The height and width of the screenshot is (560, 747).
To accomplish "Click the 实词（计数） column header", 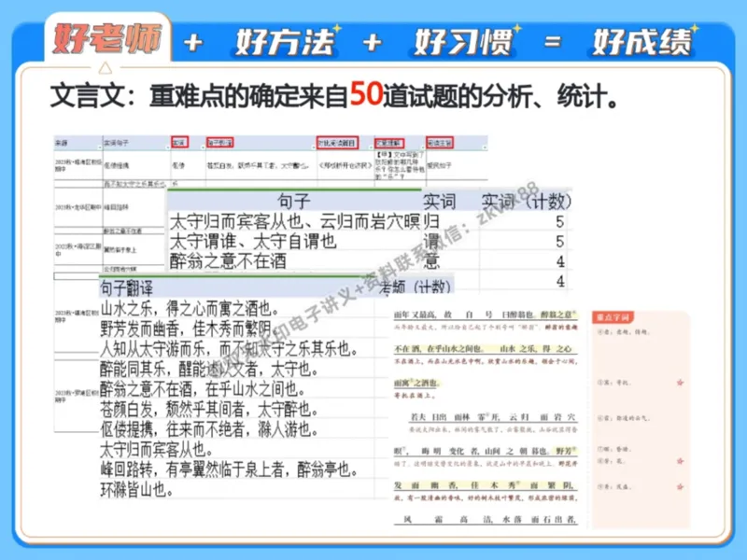I will click(x=526, y=201).
